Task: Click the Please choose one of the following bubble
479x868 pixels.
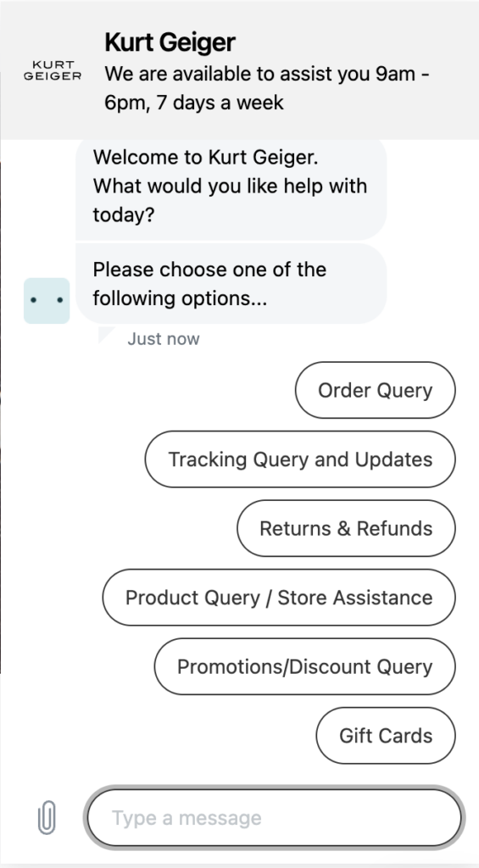Action: pos(231,283)
